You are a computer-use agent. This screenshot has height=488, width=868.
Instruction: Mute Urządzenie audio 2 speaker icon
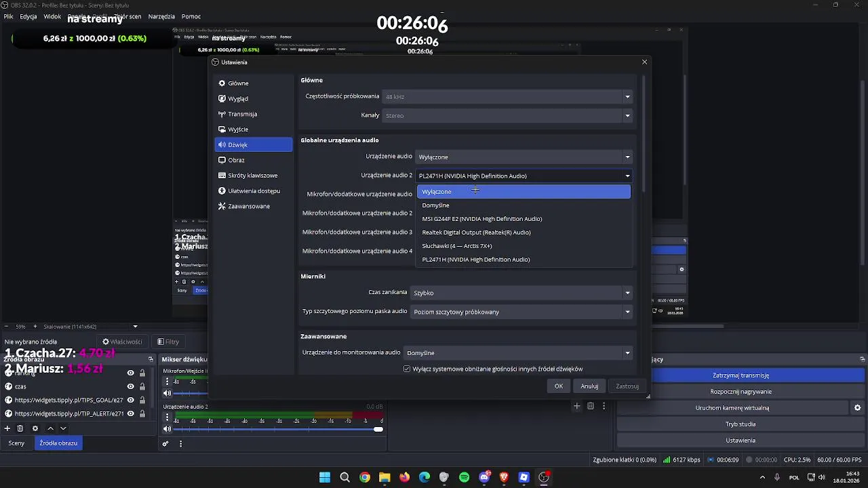pos(167,429)
